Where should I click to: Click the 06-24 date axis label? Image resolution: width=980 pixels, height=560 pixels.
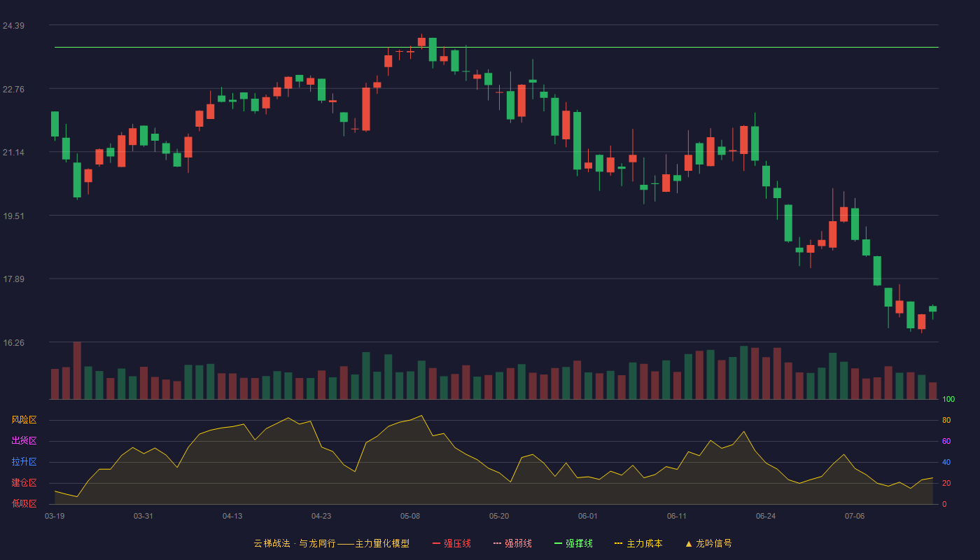coord(766,516)
